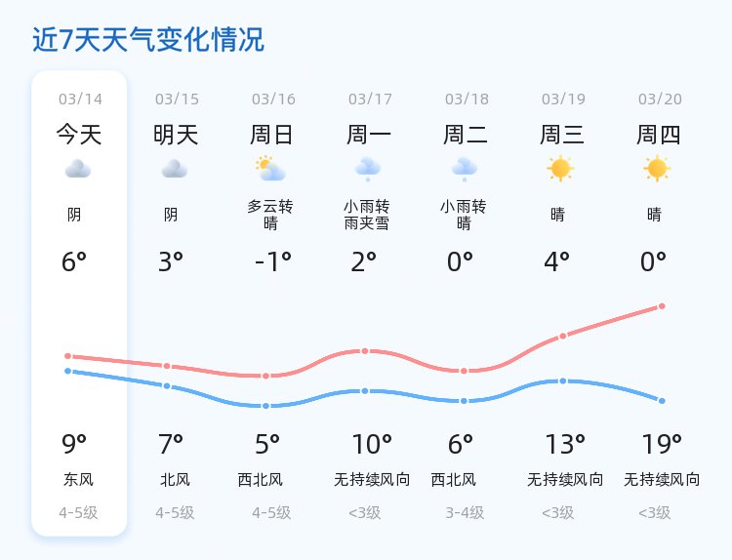The height and width of the screenshot is (560, 732).
Task: Click the blue curve point for 周日
Action: coord(265,406)
